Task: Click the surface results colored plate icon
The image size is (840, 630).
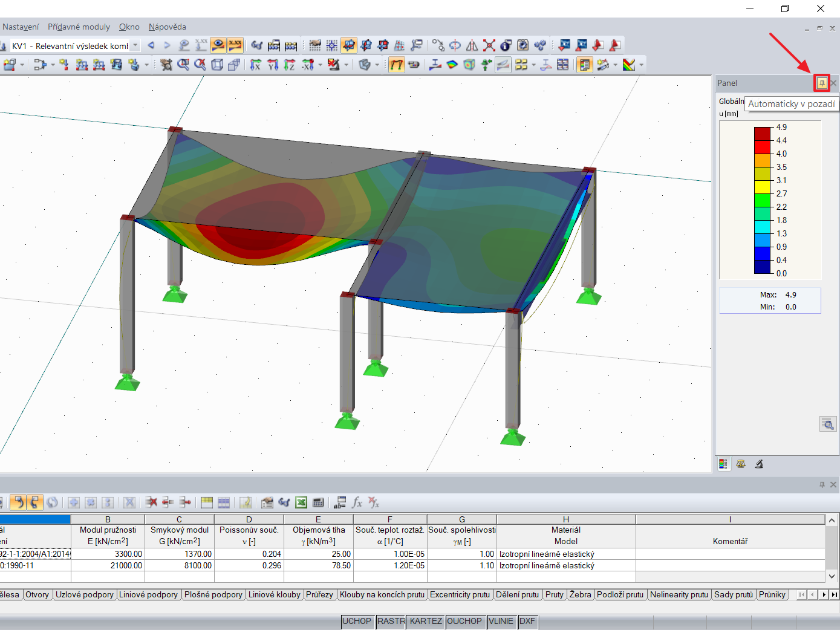Action: point(452,65)
